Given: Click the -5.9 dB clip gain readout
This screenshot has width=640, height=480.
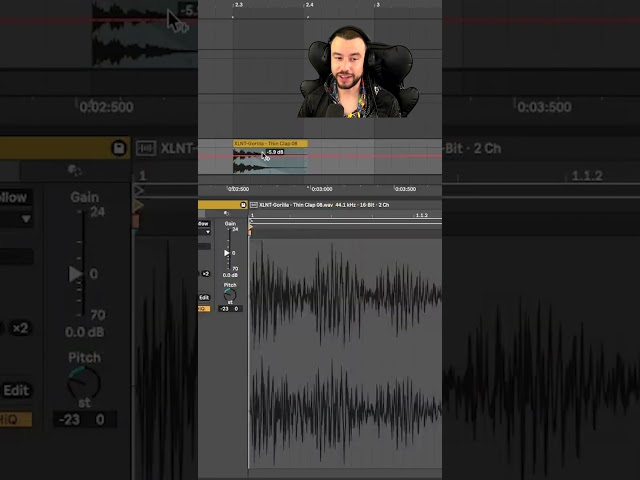Looking at the screenshot, I should 275,152.
